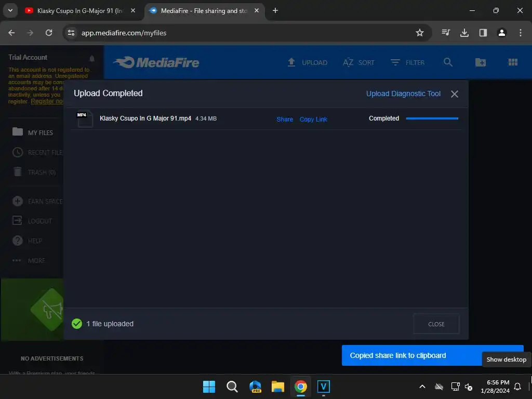532x399 pixels.
Task: Click the search magnifier in MediaFire toolbar
Action: pos(448,62)
